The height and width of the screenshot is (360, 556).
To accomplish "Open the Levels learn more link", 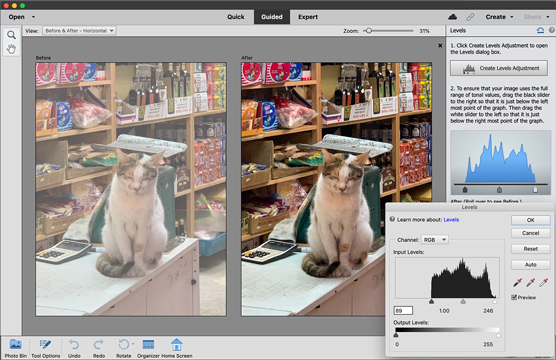I will 451,220.
